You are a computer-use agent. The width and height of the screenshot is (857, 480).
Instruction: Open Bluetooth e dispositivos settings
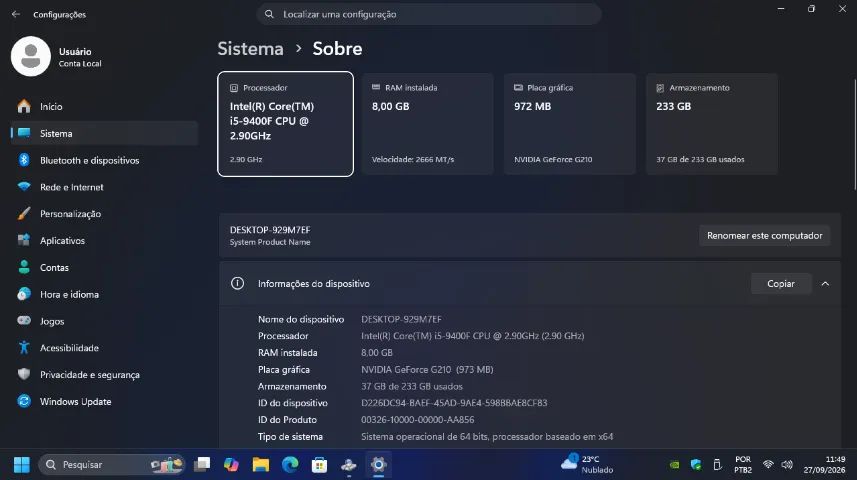[x=104, y=160]
